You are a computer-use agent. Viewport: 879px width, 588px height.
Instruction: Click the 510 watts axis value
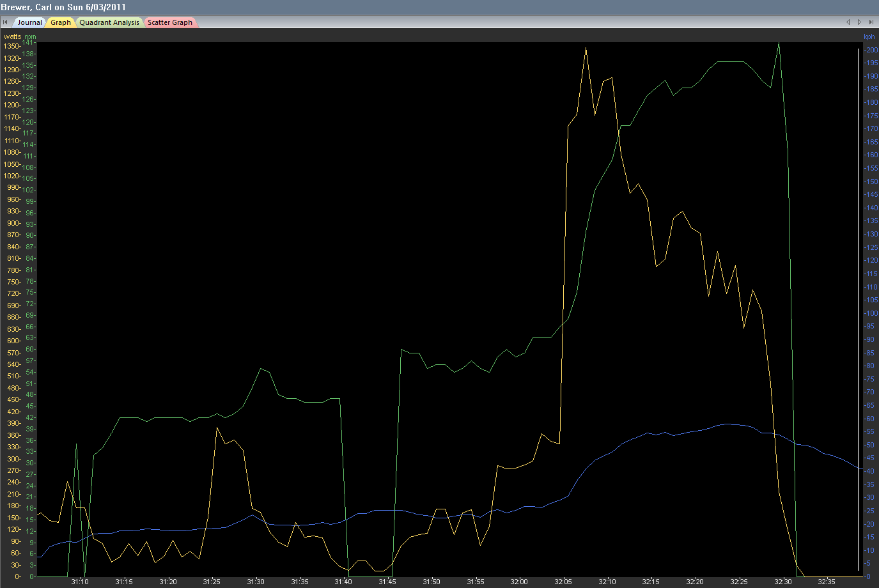click(13, 376)
